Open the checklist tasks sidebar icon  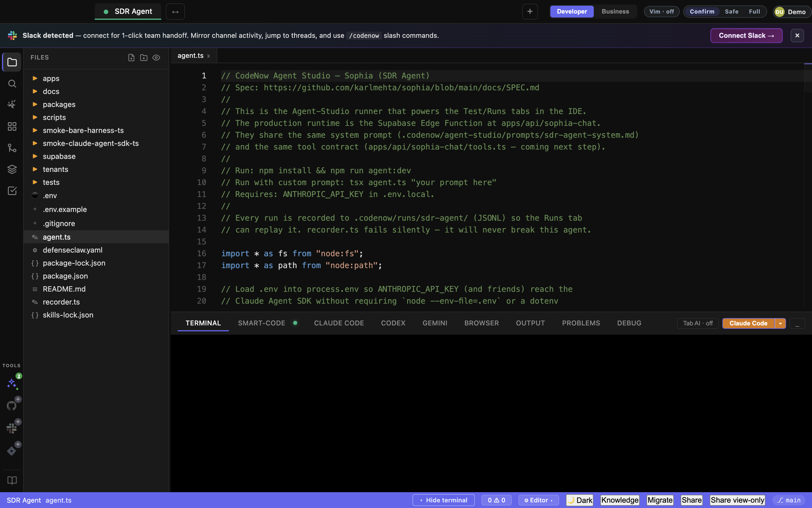click(x=12, y=191)
